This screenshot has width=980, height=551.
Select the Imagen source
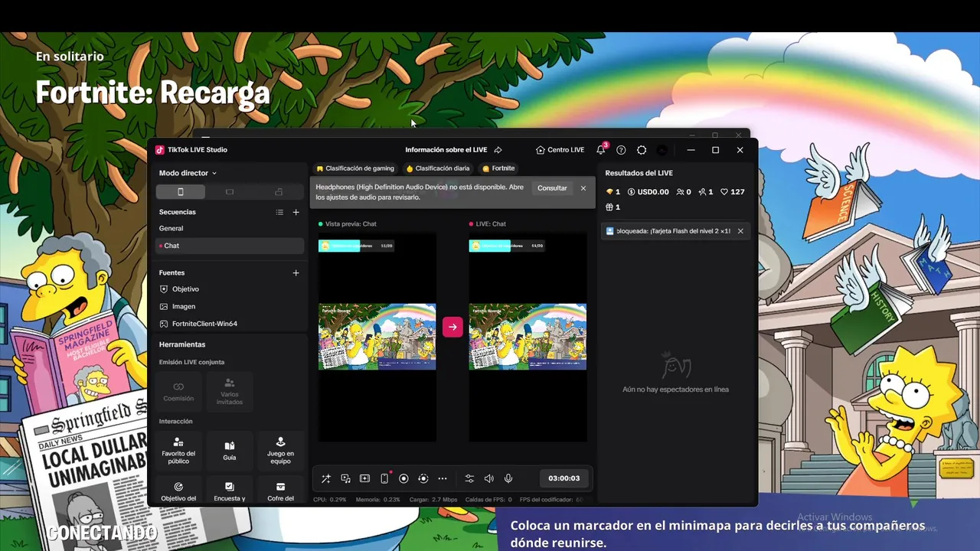click(230, 306)
